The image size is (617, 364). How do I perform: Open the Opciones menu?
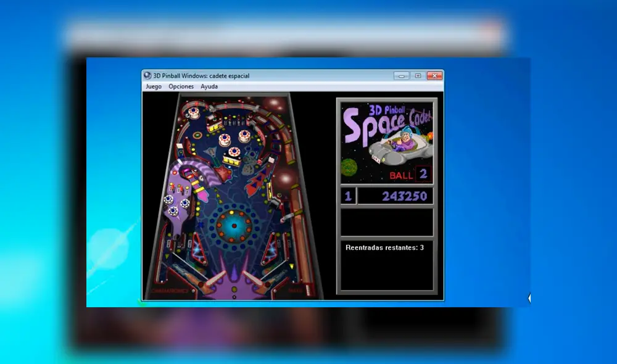tap(181, 86)
